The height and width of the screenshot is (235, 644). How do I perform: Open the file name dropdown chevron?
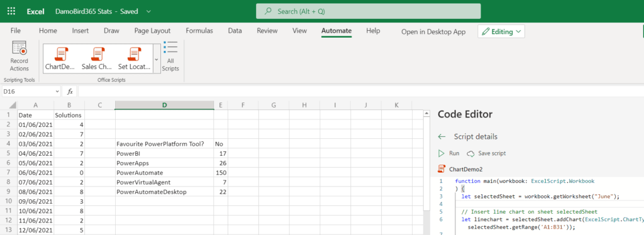(x=148, y=11)
